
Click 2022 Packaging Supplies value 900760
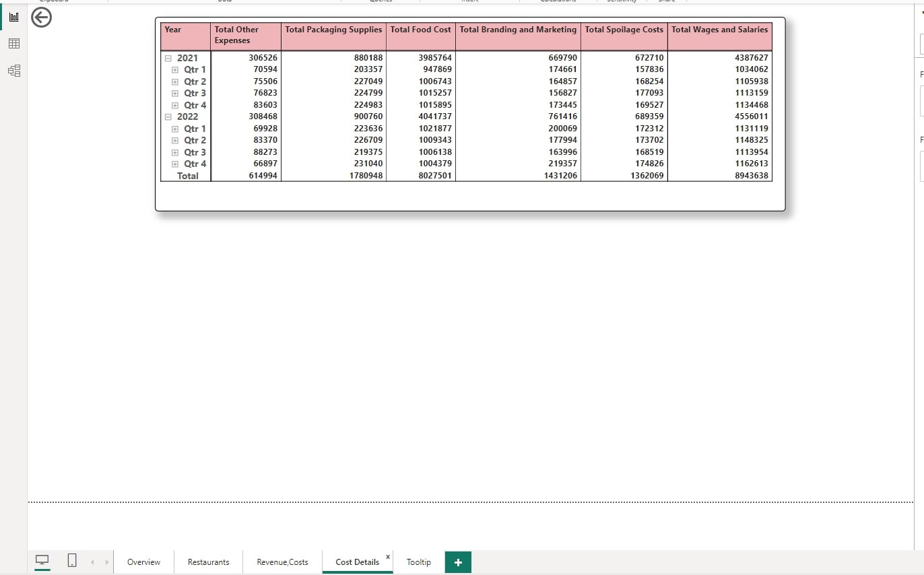tap(368, 116)
